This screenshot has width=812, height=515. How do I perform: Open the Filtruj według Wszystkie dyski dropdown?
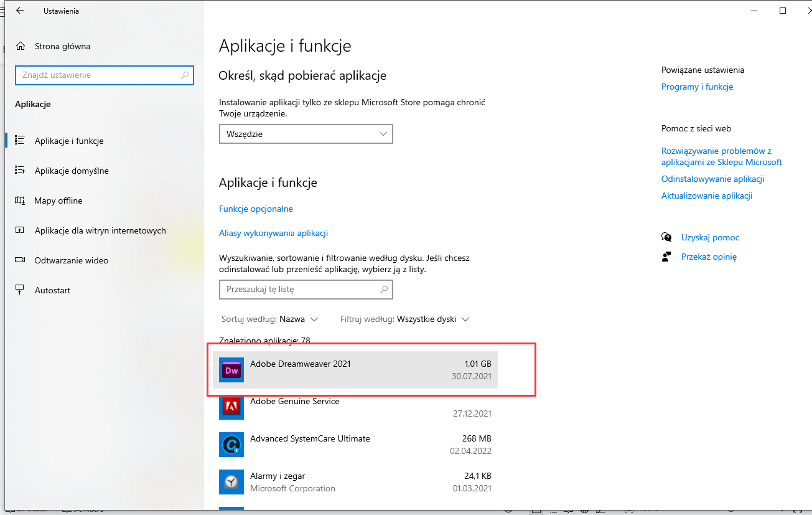tap(404, 319)
